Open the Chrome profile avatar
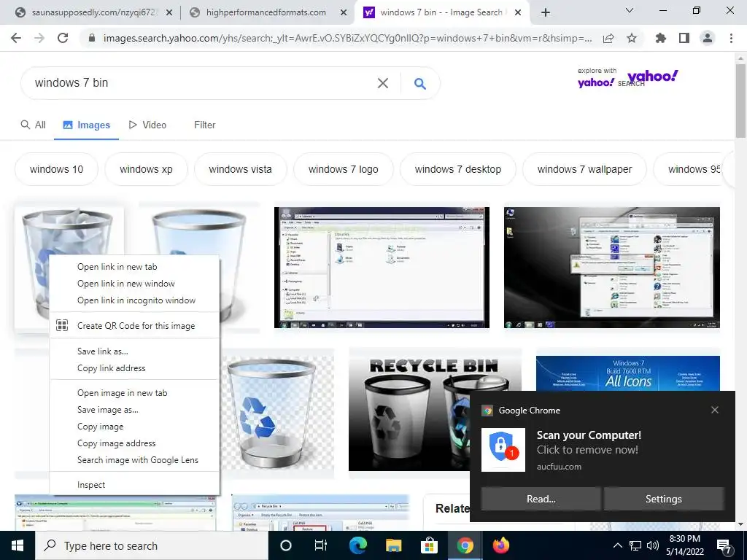The image size is (747, 560). coord(708,38)
